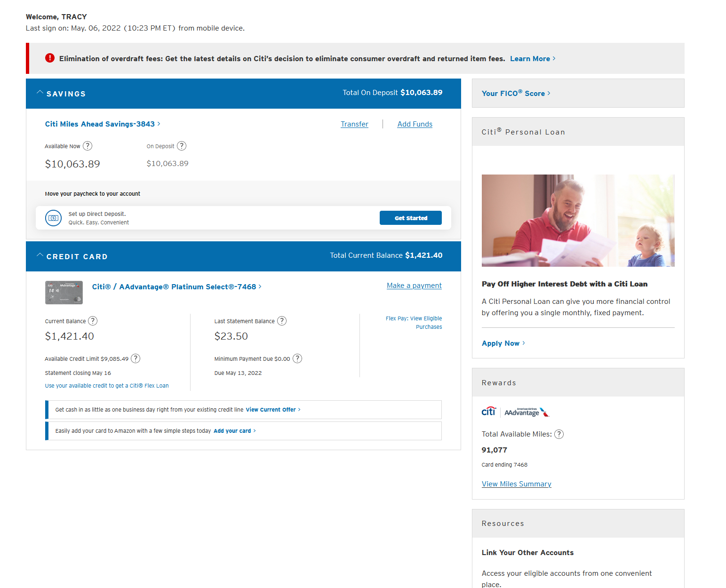Click the Add Funds link
The height and width of the screenshot is (588, 726).
pyautogui.click(x=415, y=124)
